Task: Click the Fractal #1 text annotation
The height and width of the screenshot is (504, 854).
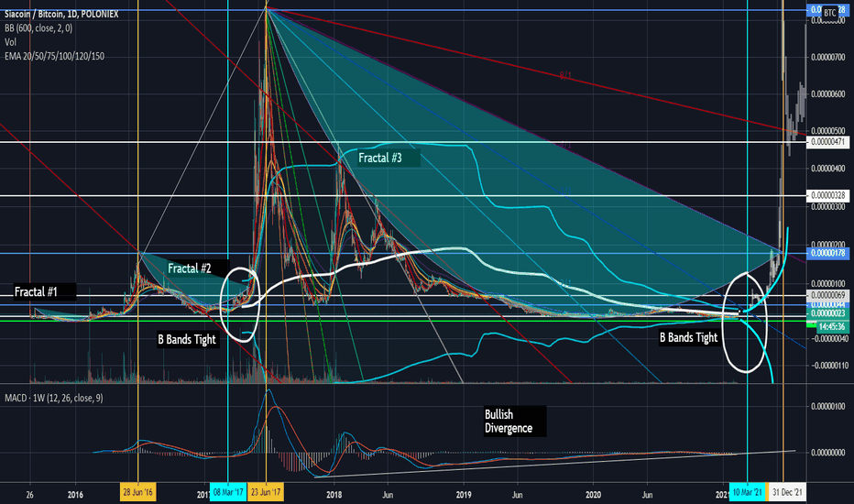Action: pyautogui.click(x=36, y=292)
